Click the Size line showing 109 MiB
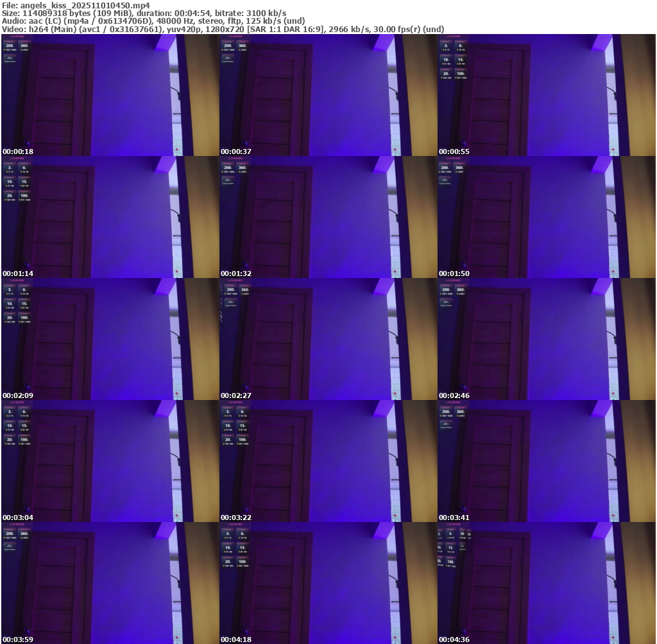Image resolution: width=657 pixels, height=644 pixels. [144, 13]
